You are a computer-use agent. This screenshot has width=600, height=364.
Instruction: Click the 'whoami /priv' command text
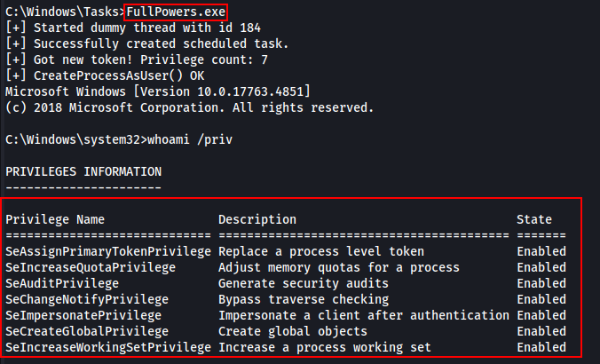[190, 139]
